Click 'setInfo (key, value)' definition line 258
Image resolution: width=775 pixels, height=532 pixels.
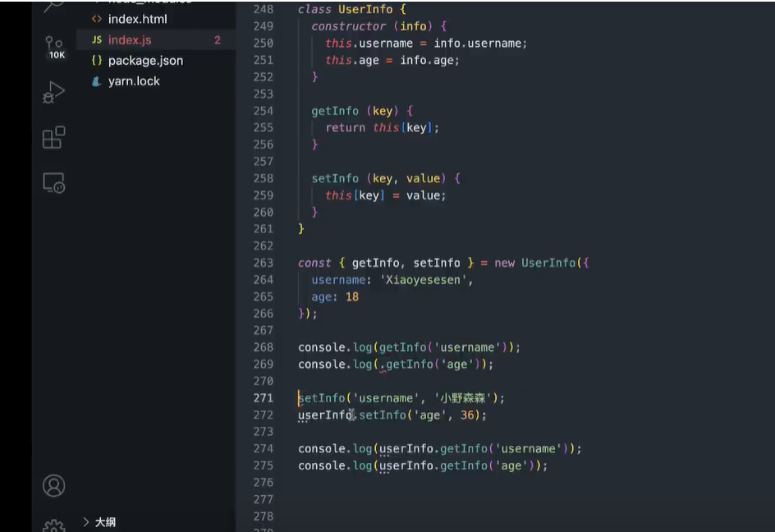coord(378,178)
